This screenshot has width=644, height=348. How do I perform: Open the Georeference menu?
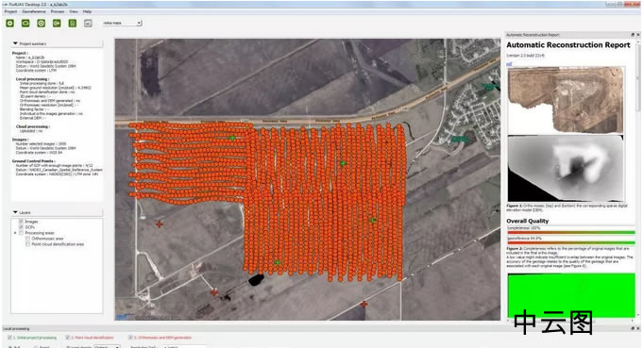(x=34, y=11)
